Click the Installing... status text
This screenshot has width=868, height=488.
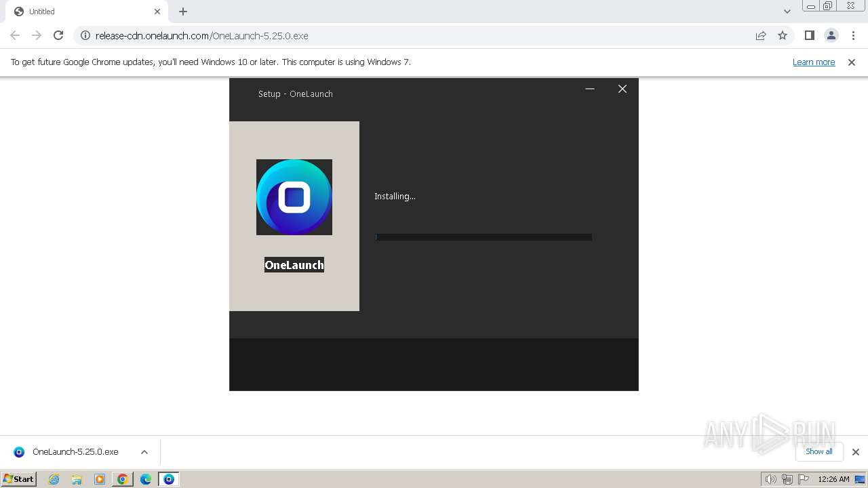click(x=395, y=196)
